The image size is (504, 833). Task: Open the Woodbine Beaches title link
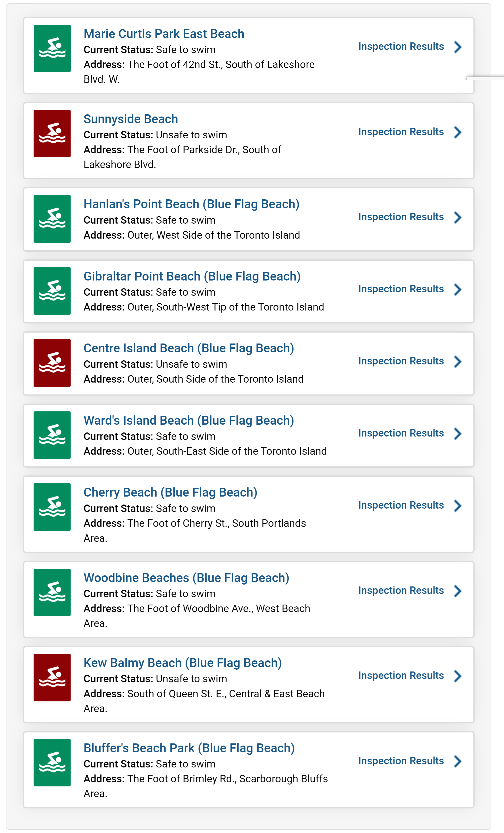(x=186, y=578)
